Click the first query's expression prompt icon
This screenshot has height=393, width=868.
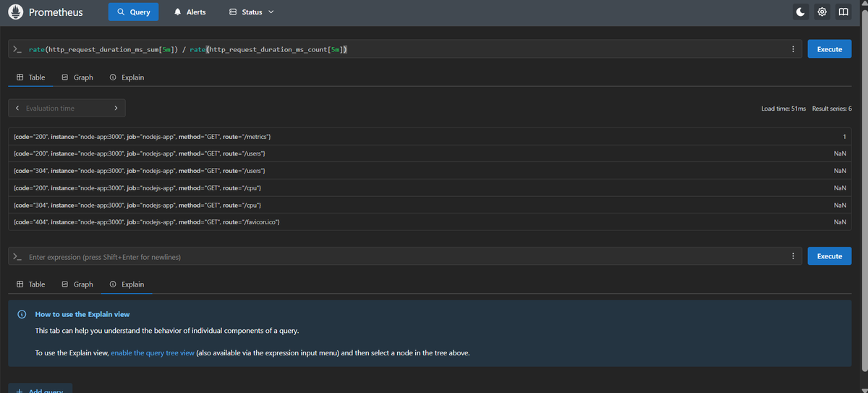[18, 49]
